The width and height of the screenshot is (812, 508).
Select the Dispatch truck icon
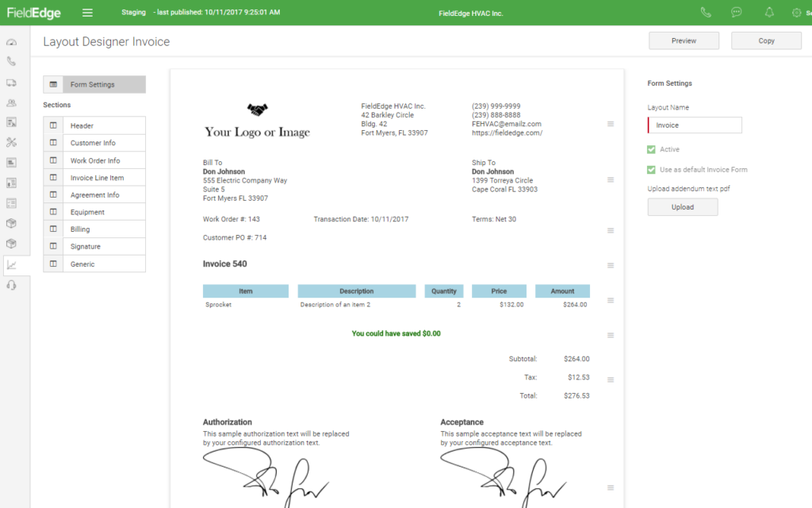11,82
